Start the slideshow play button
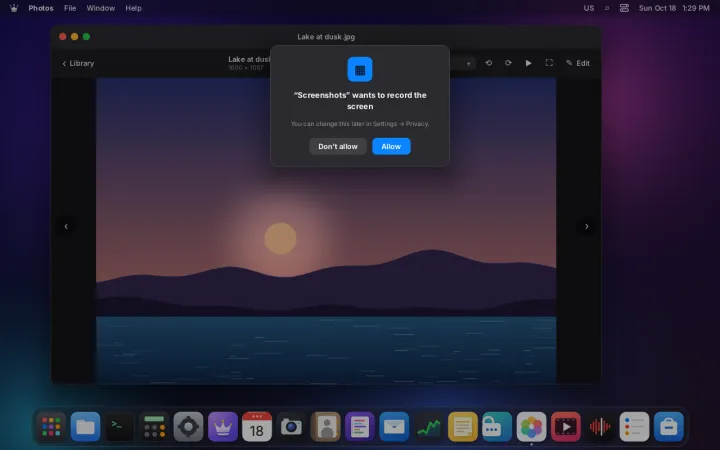Screen dimensions: 720x450 529,63
